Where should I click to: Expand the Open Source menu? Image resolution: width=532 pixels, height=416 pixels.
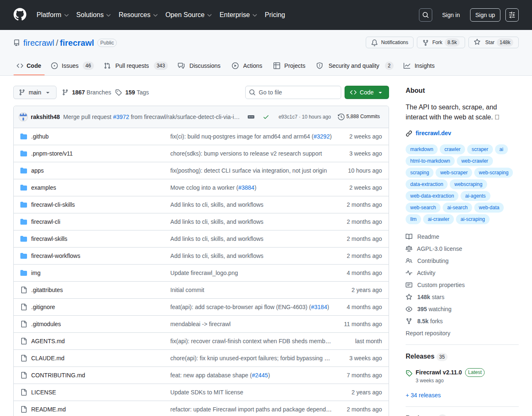pyautogui.click(x=189, y=15)
